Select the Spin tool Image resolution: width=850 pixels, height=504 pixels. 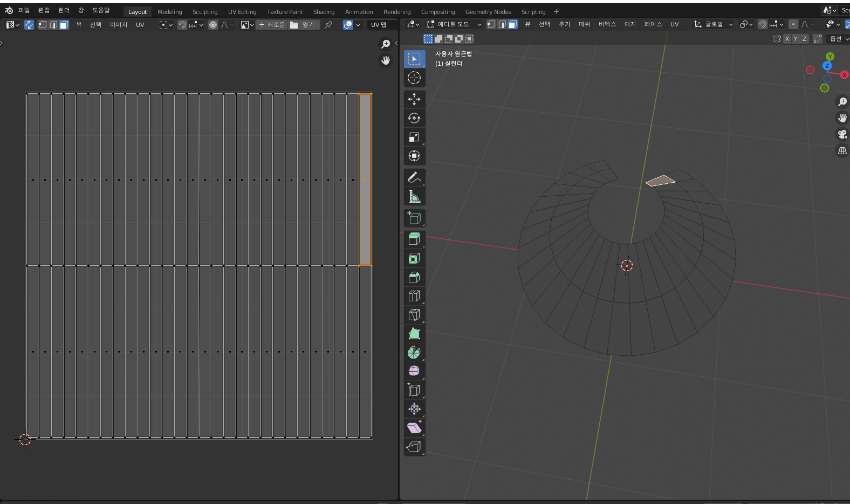tap(414, 353)
